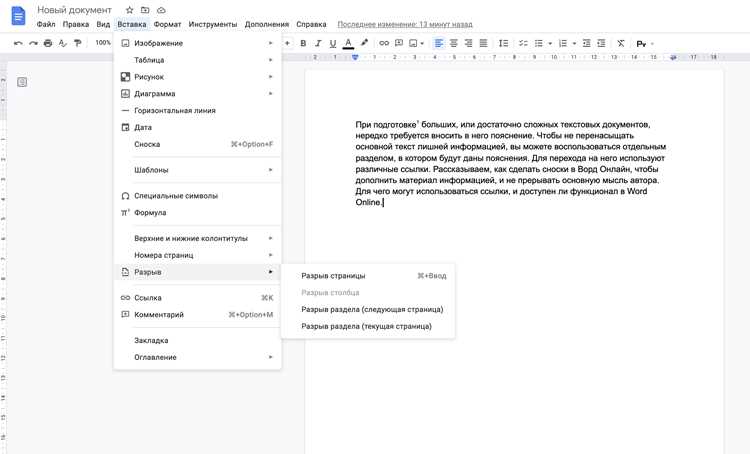This screenshot has height=454, width=750.
Task: Star the document
Action: [x=129, y=10]
